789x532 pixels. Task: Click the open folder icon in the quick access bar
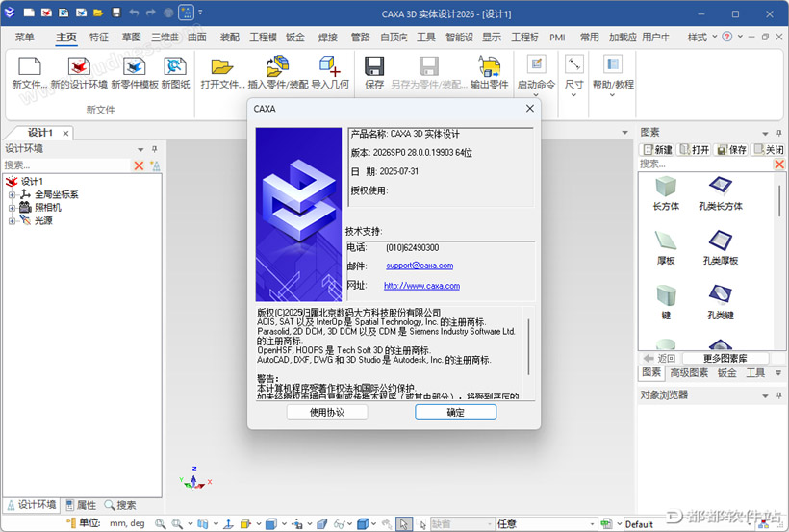pos(98,13)
